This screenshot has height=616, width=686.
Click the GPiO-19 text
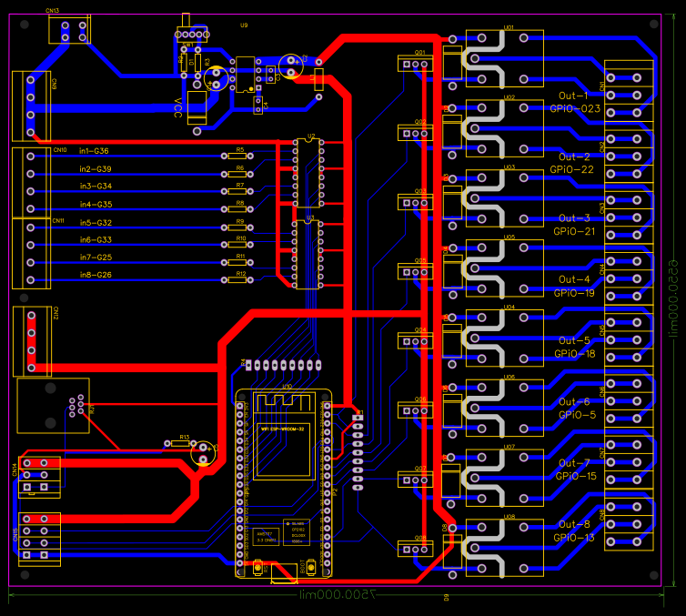point(574,293)
